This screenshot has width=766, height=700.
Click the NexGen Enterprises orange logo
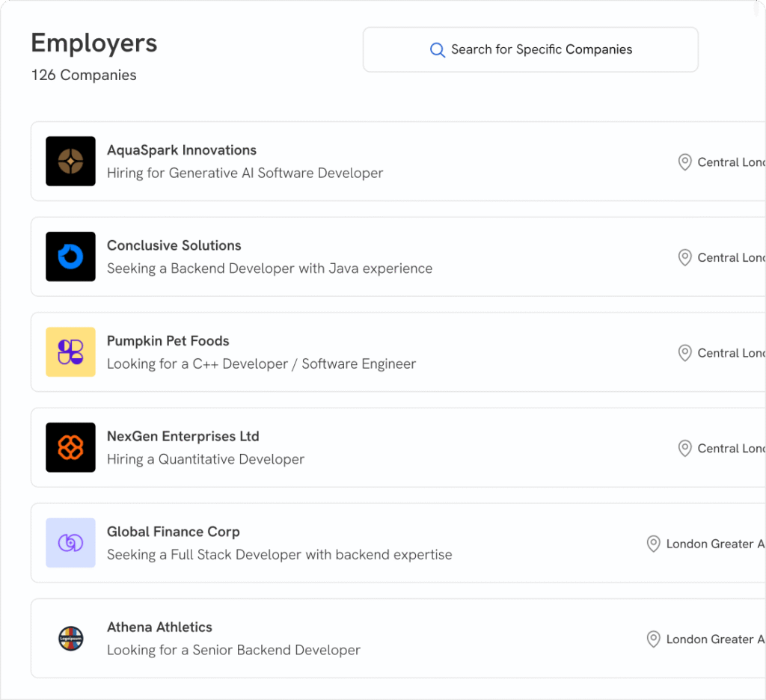coord(70,447)
